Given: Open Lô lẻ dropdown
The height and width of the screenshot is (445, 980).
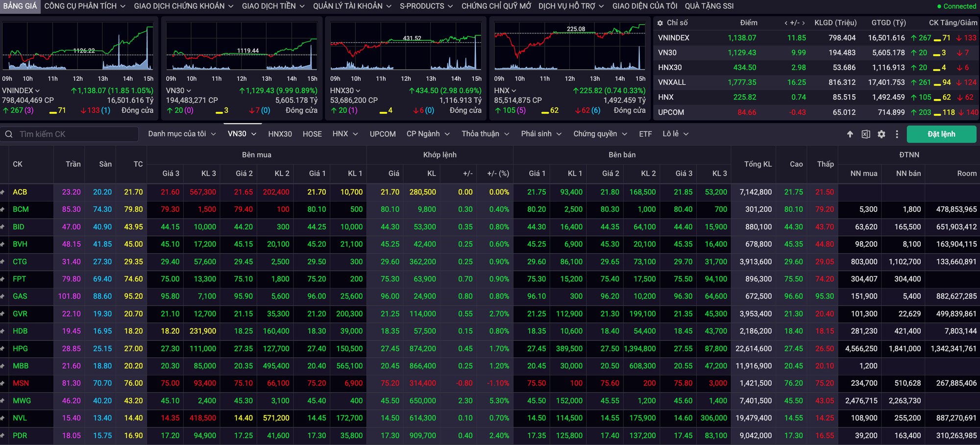Looking at the screenshot, I should click(x=675, y=134).
